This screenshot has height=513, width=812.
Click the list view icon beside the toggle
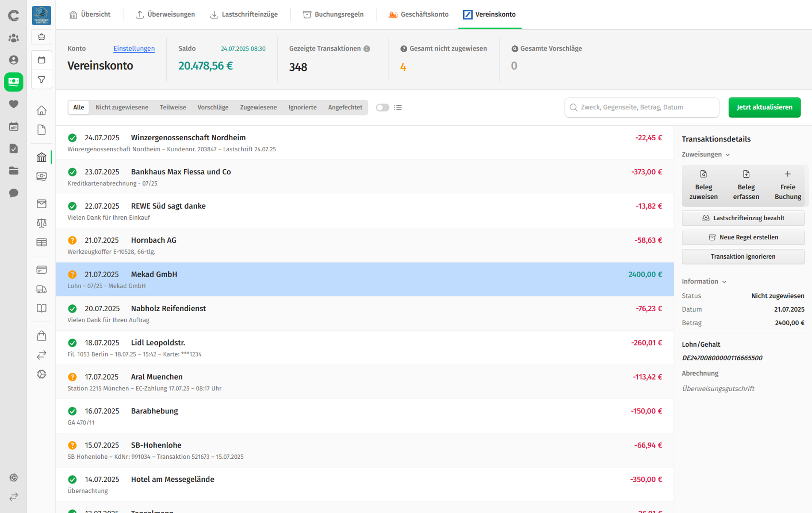coord(398,107)
